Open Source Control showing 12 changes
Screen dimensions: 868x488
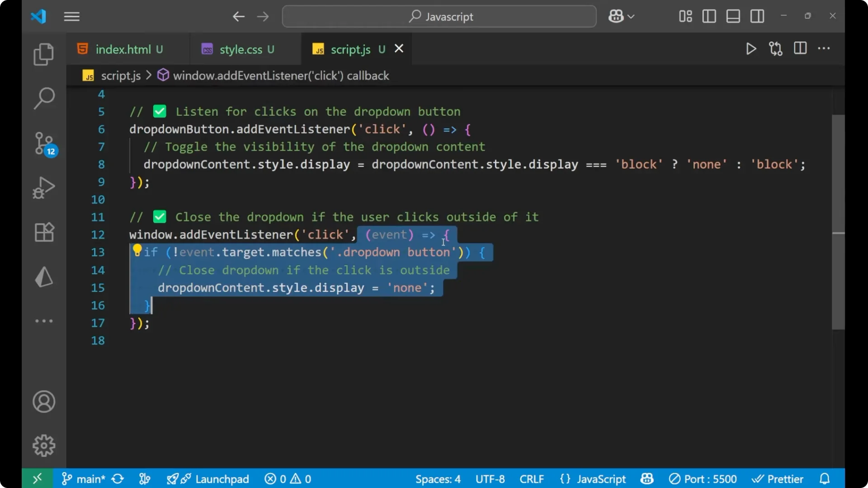43,143
